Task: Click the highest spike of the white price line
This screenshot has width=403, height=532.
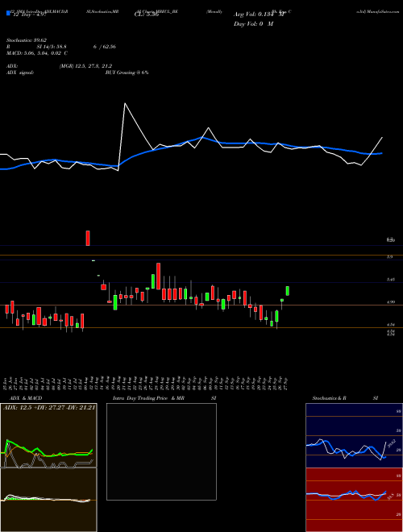Action: [125, 103]
